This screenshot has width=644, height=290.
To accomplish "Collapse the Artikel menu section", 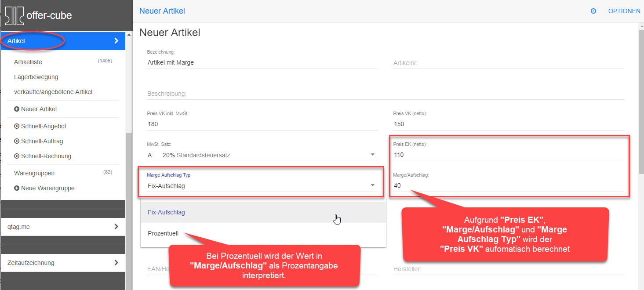I will pos(63,41).
